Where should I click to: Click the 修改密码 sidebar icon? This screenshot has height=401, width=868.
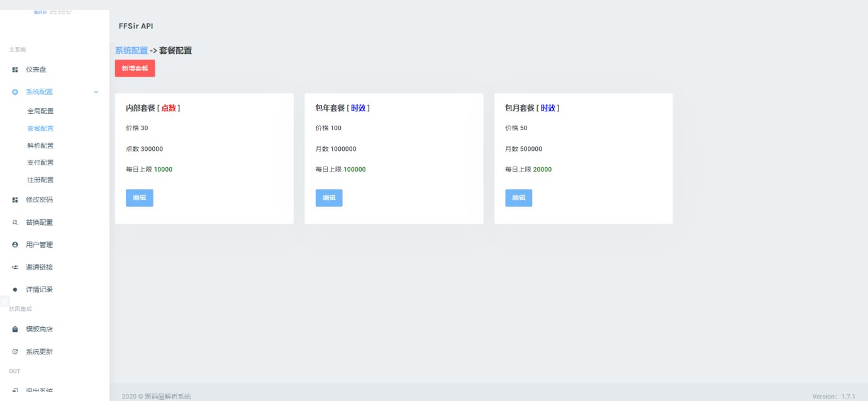tap(15, 200)
